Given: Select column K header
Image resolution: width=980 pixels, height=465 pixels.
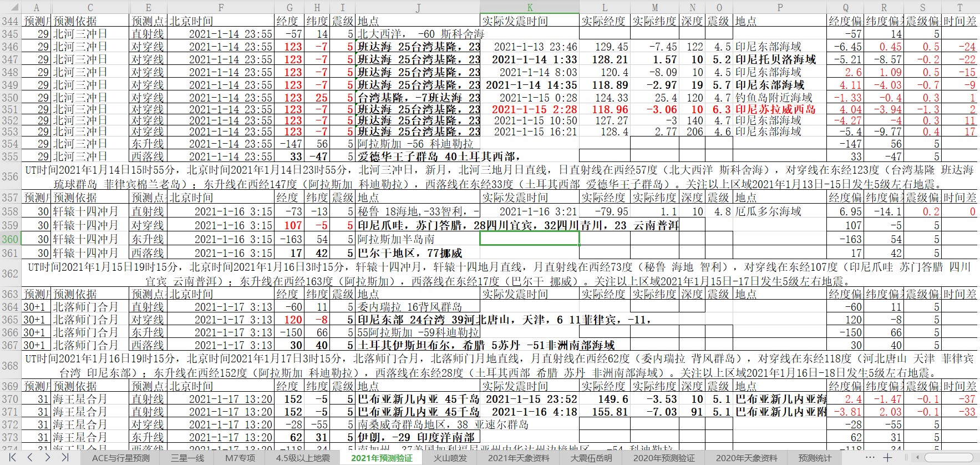Looking at the screenshot, I should (530, 7).
